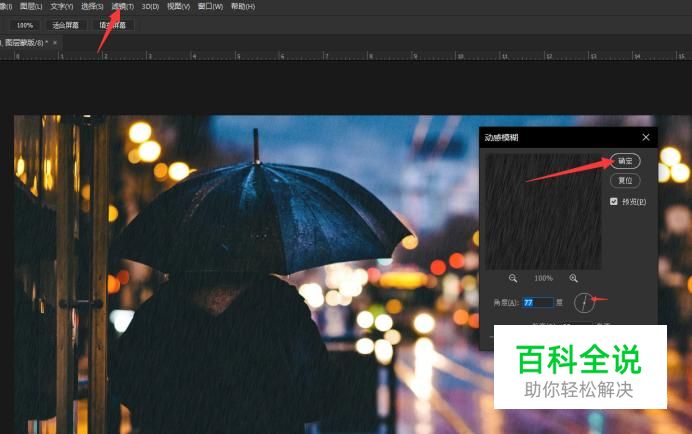
Task: Click the 填充屏幕 fill screen button
Action: pos(113,26)
